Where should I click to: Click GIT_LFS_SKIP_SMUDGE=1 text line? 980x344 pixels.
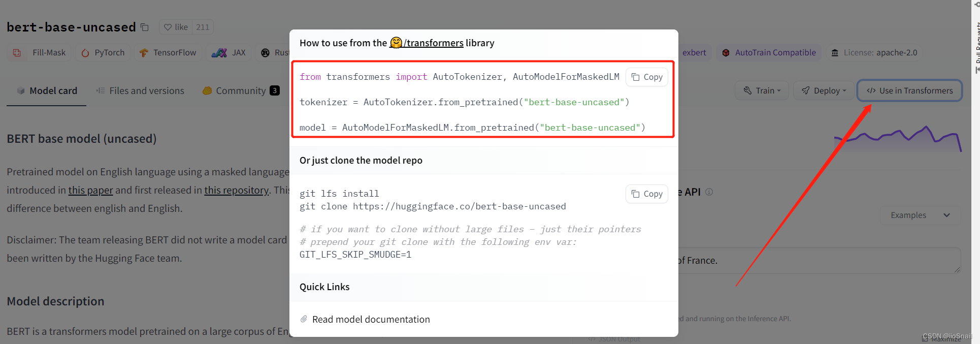pos(355,255)
